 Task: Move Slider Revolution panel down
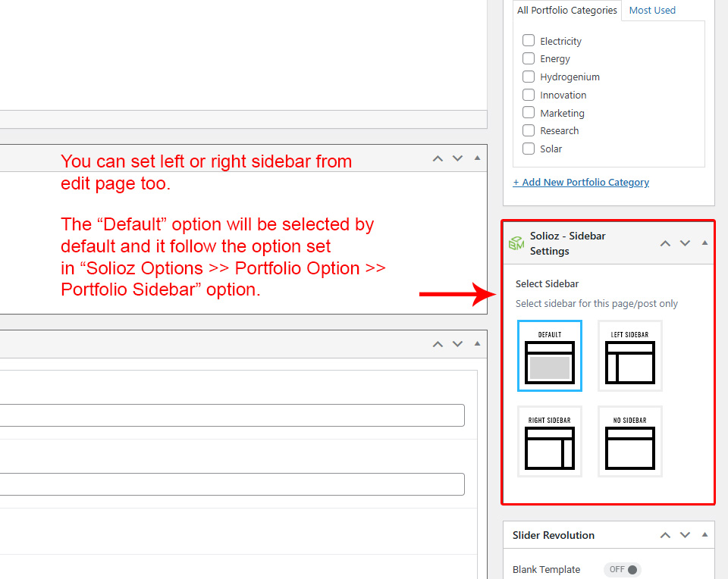[685, 535]
